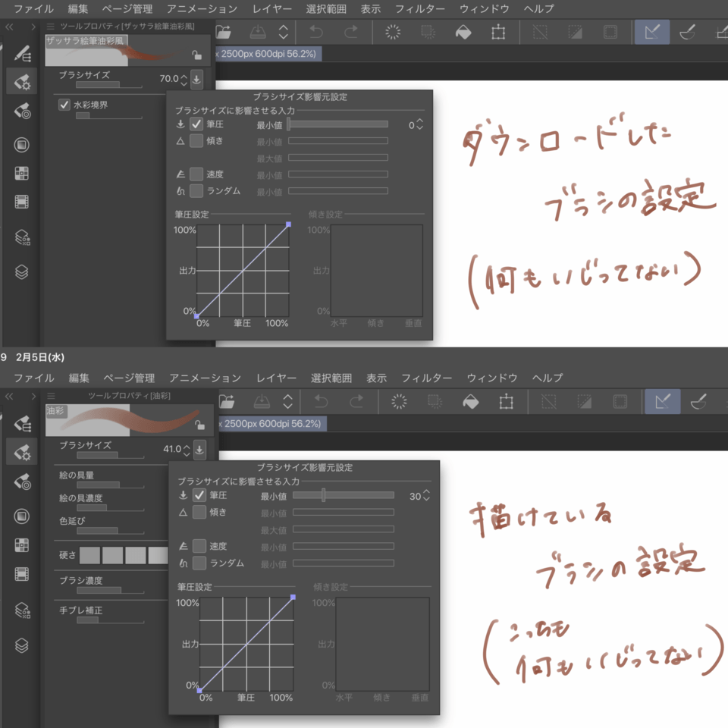
Task: Open ファイル menu in top screenshot
Action: [33, 9]
